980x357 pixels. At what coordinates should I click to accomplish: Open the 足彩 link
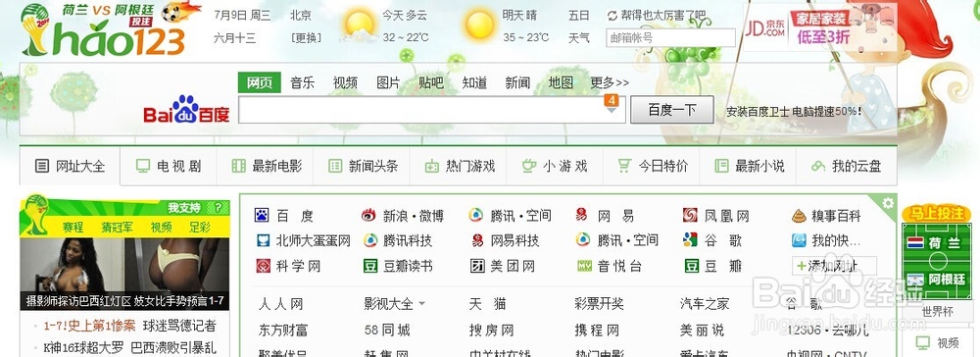[201, 227]
